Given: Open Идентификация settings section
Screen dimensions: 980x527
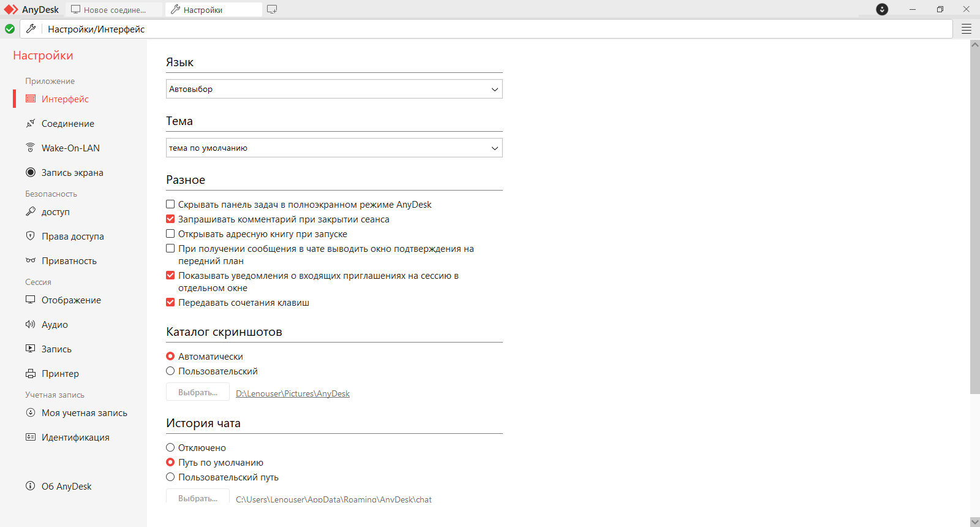Looking at the screenshot, I should (x=75, y=437).
